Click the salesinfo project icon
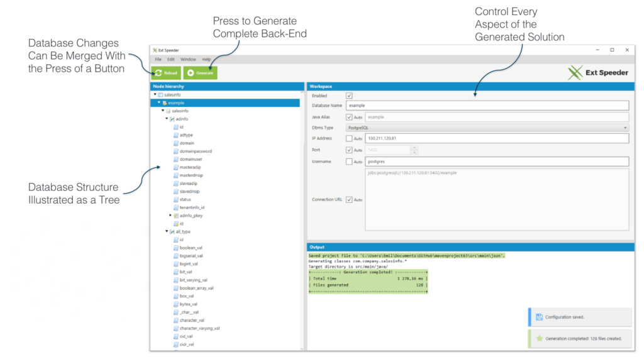The image size is (644, 362). (x=160, y=94)
